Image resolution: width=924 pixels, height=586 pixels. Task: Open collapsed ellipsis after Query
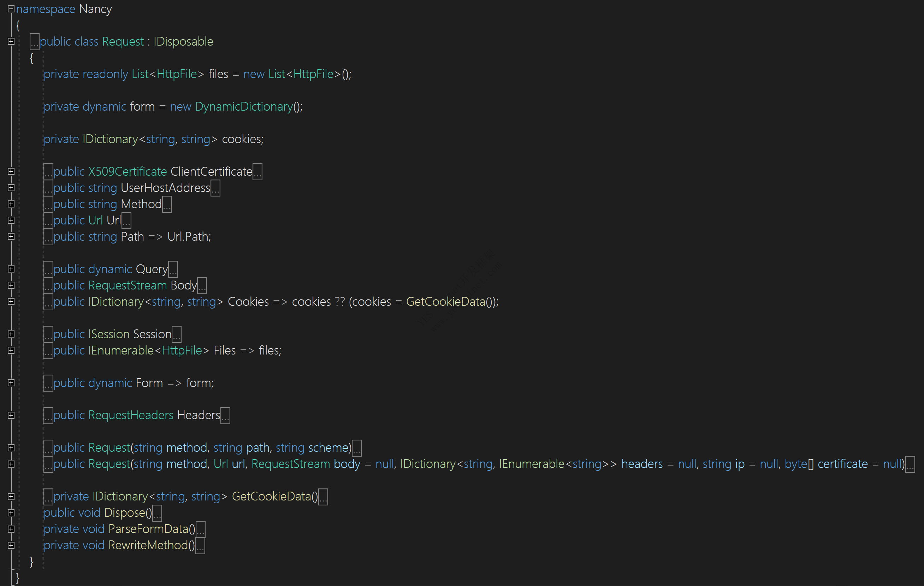pyautogui.click(x=173, y=269)
